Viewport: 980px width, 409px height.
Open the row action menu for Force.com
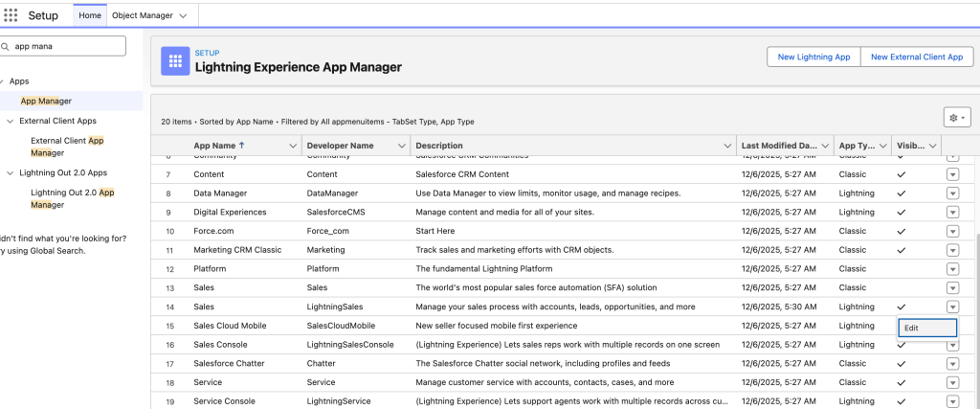click(x=952, y=231)
